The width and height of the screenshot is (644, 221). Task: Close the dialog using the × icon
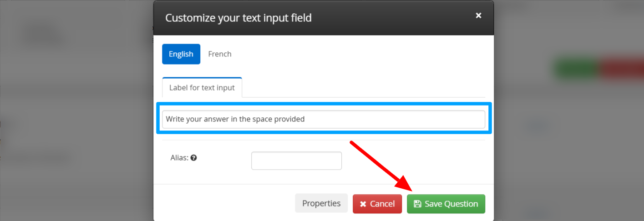coord(478,15)
